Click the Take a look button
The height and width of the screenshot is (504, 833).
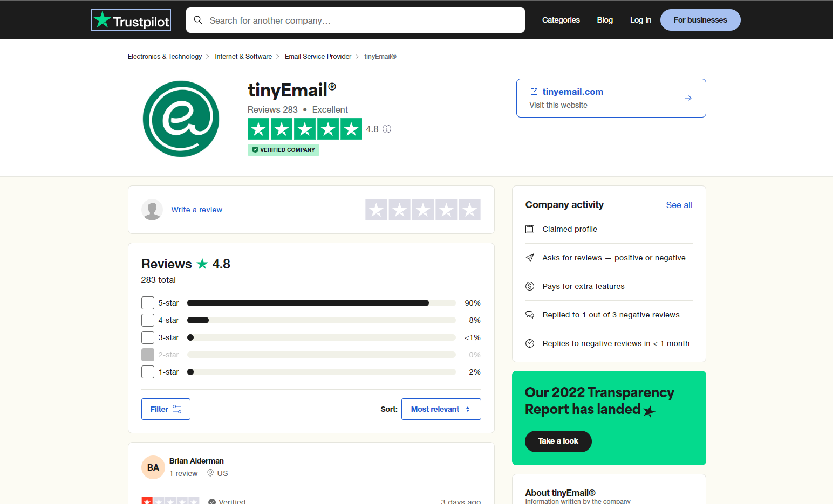click(x=558, y=441)
